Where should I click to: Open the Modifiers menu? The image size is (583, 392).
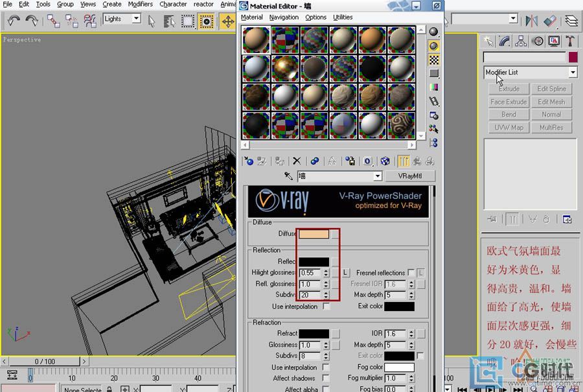point(140,5)
